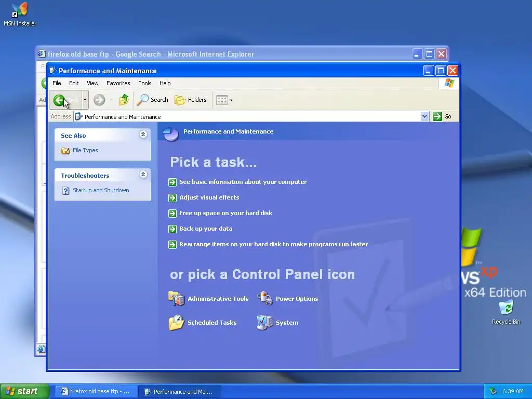Select Back up your data task
Screen dimensions: 532x399
point(206,229)
